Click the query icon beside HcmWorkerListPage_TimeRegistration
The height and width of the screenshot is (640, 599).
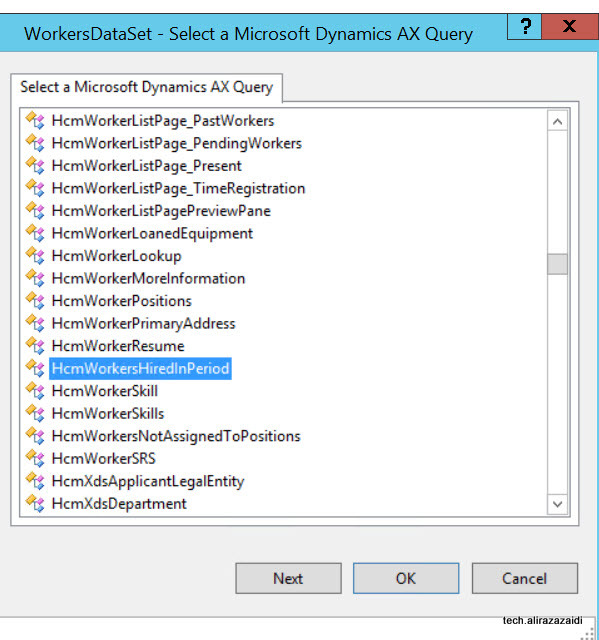coord(35,188)
